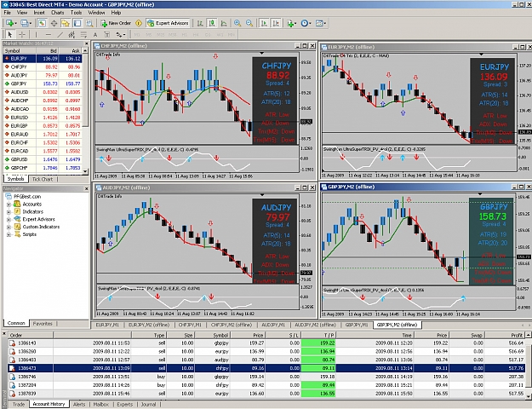Open dropdown arrow beside Templates icon

click(x=325, y=23)
